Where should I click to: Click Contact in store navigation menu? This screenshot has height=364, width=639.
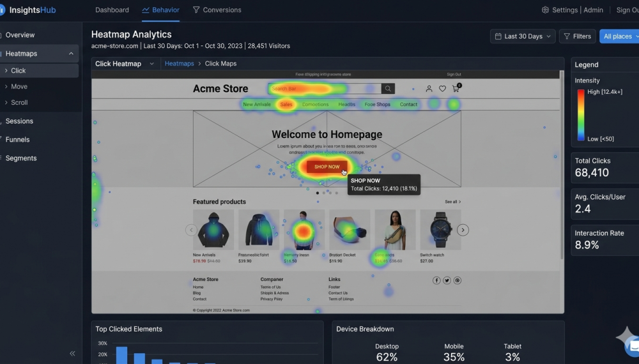408,104
